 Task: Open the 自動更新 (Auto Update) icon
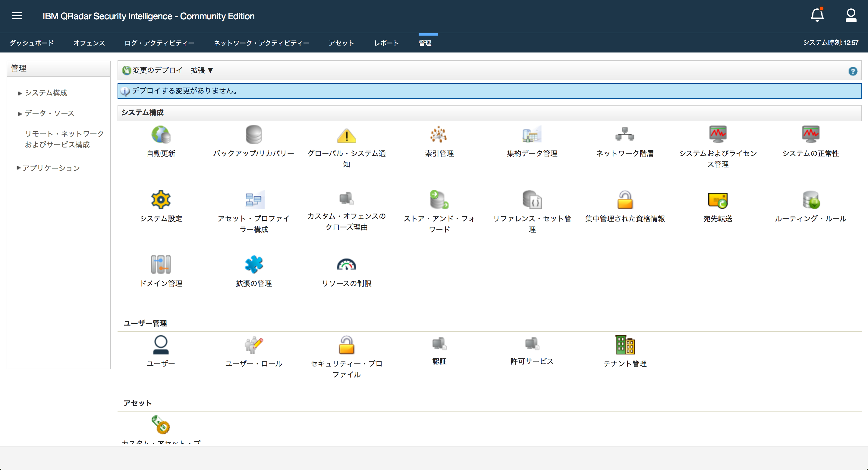pyautogui.click(x=161, y=135)
